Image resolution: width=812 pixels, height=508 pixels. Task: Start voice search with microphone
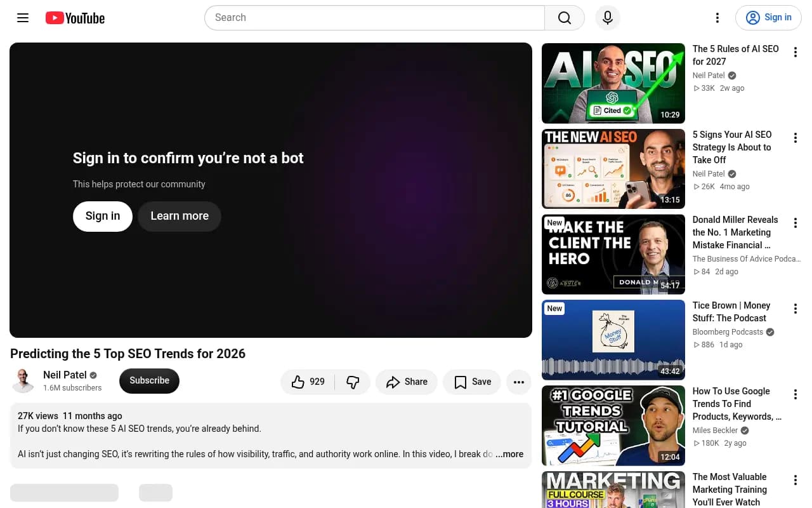608,18
